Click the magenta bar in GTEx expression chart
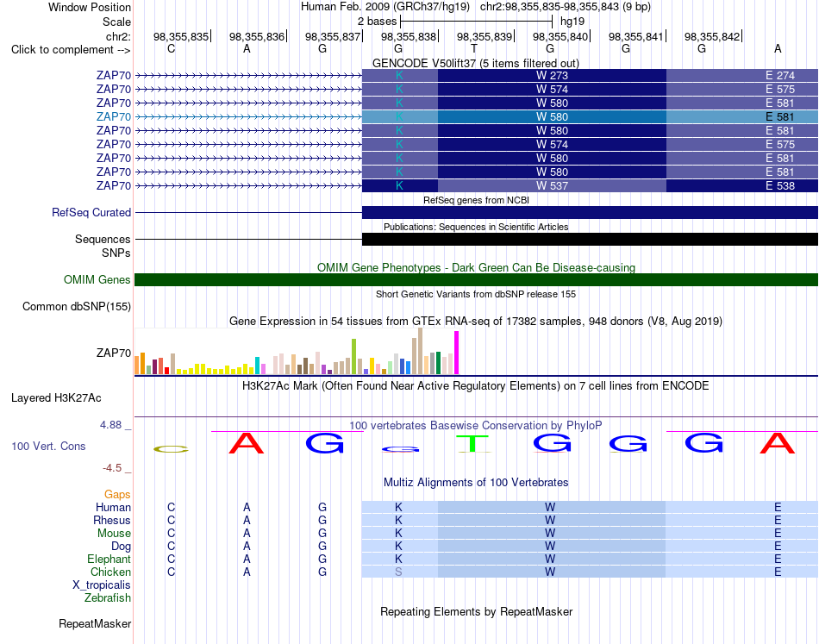The width and height of the screenshot is (819, 644). click(x=457, y=353)
